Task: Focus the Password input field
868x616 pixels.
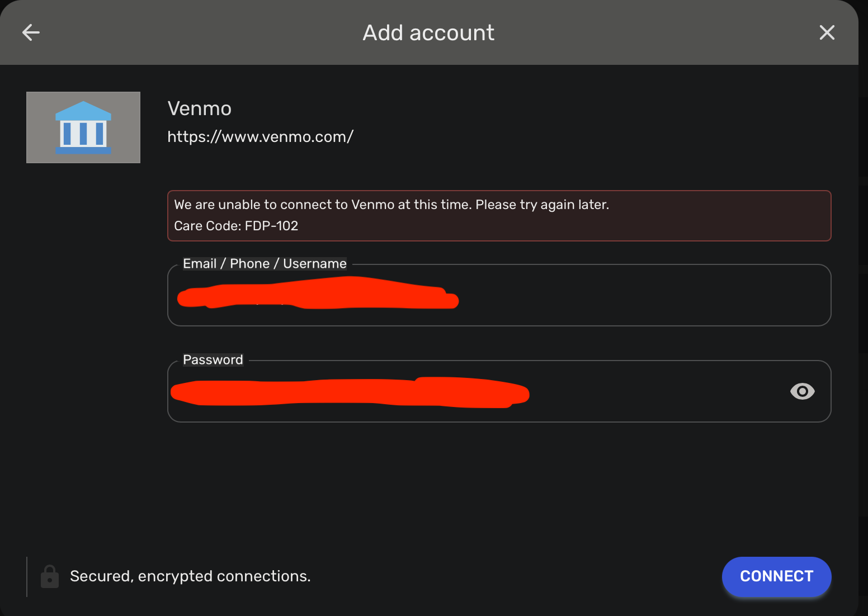Action: (499, 391)
